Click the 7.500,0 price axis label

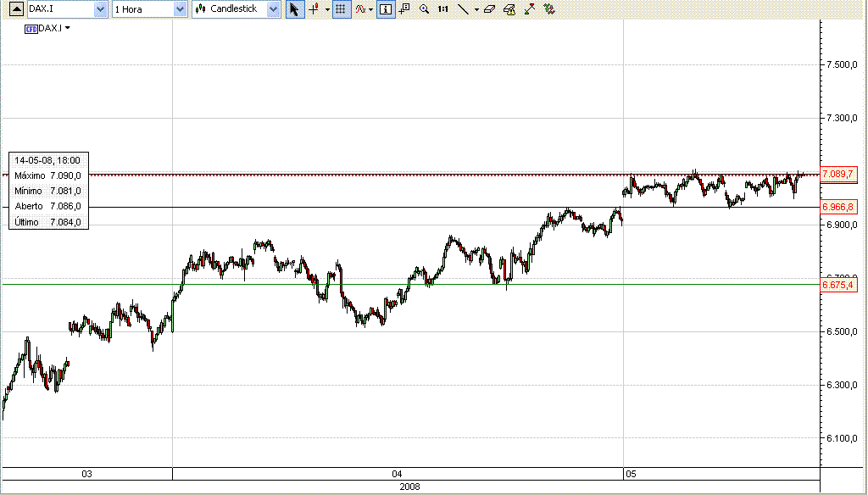point(842,64)
